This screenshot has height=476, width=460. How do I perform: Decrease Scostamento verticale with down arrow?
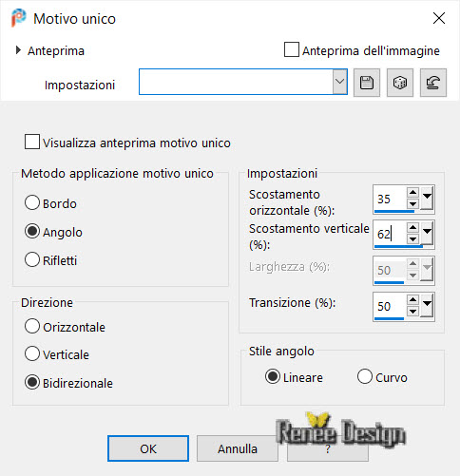412,239
